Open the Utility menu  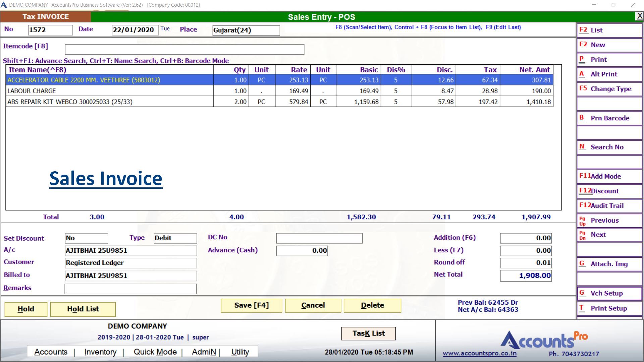[x=240, y=352]
